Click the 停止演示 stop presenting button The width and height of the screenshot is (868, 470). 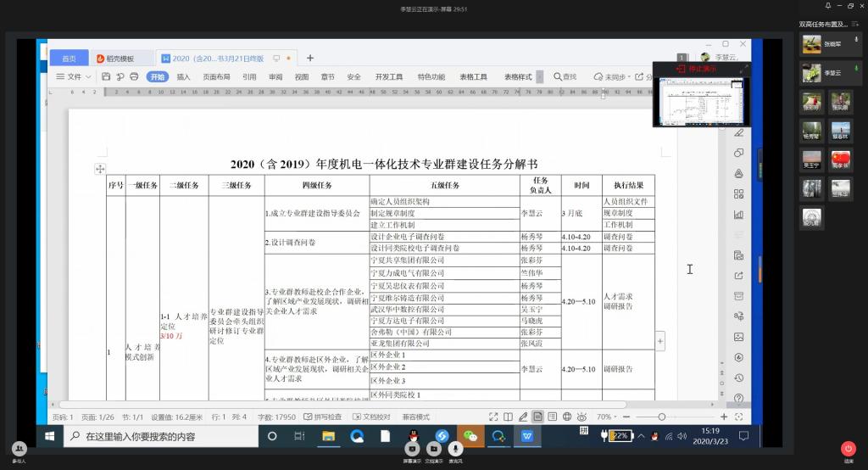point(695,68)
